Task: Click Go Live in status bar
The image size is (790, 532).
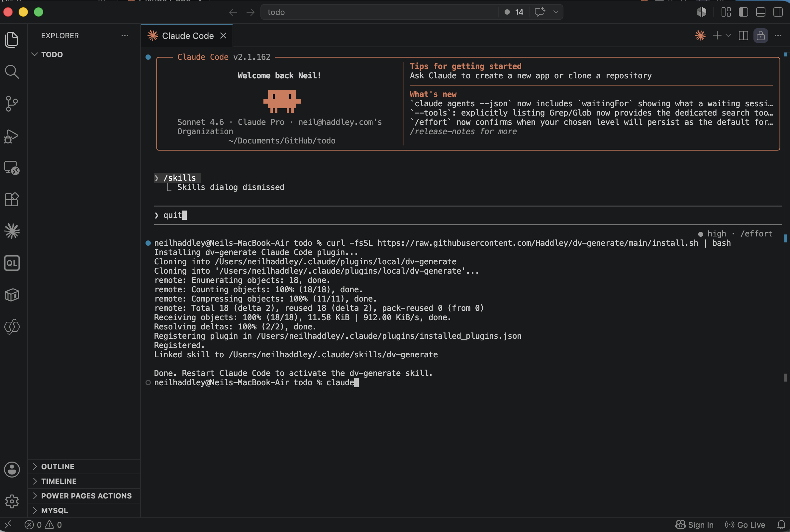Action: (745, 525)
